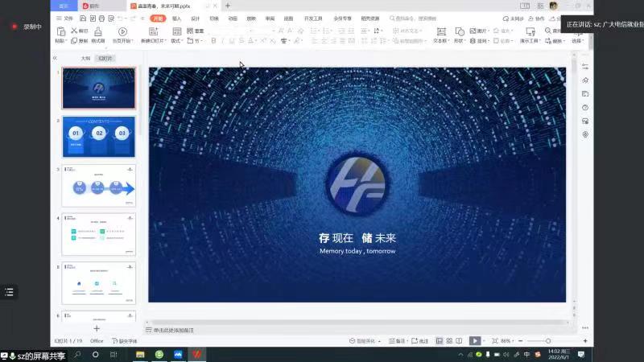The height and width of the screenshot is (362, 644).
Task: Click the add new slide plus icon
Action: point(97,328)
